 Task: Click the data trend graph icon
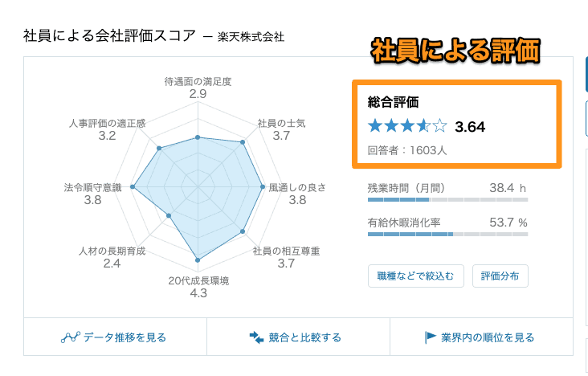(x=70, y=337)
